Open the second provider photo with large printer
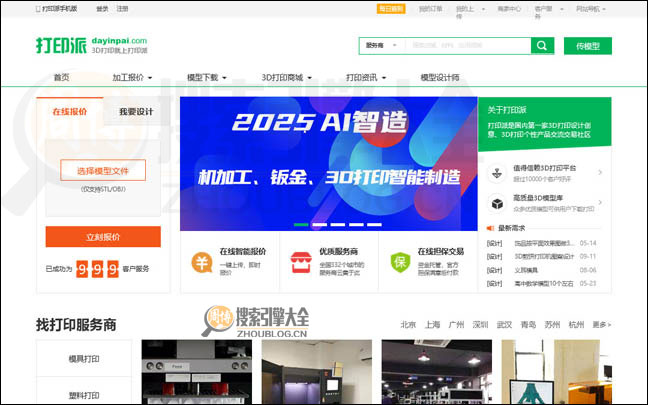Screen dimensions: 648x405 (317, 372)
